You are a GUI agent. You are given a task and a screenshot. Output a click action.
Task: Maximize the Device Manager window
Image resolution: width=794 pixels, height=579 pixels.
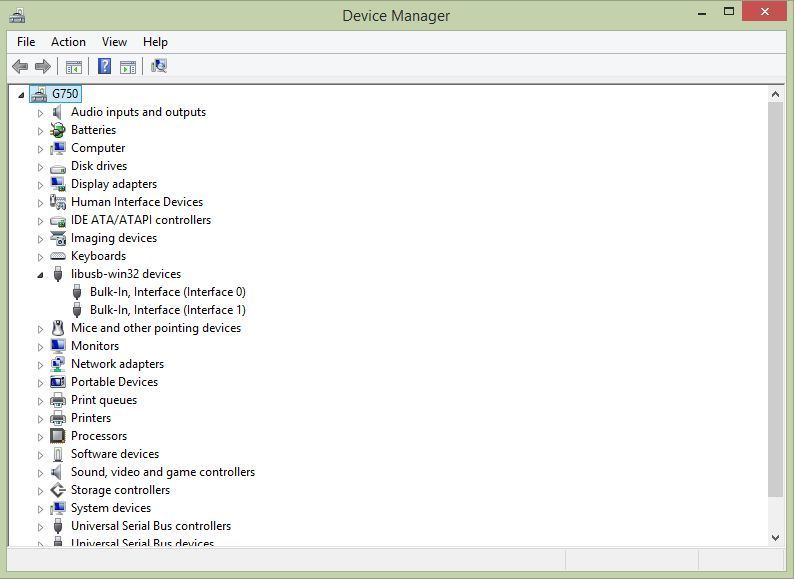click(729, 12)
